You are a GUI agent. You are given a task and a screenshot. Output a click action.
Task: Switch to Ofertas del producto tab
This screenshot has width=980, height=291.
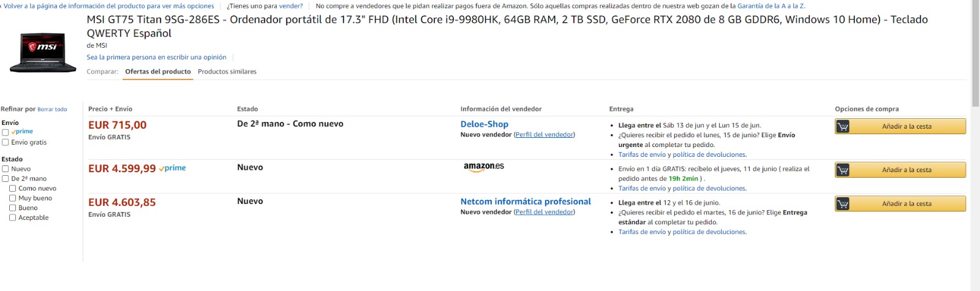click(x=158, y=72)
